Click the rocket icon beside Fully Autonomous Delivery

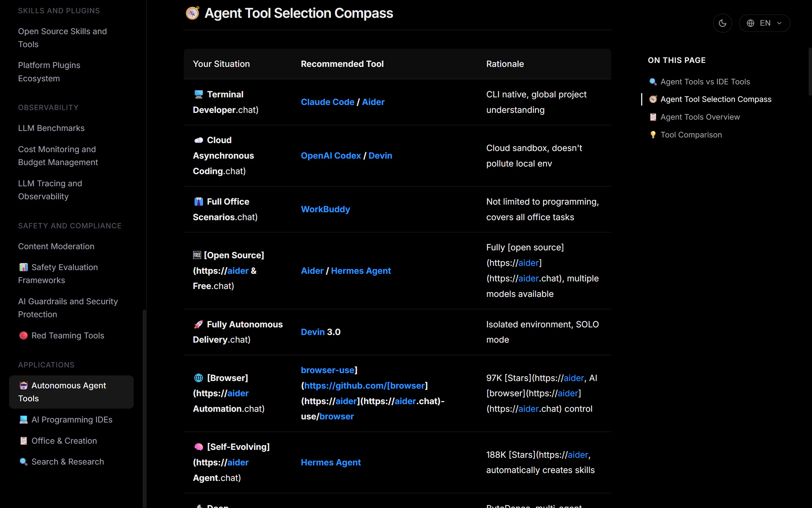199,324
